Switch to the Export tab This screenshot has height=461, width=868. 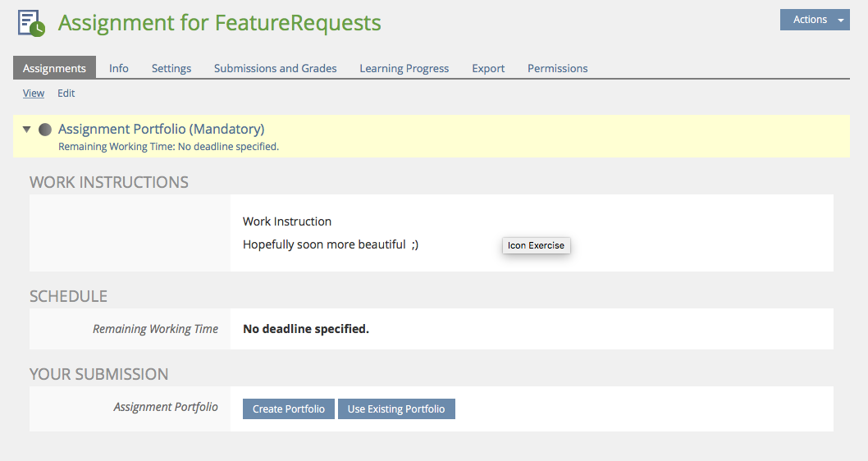488,68
